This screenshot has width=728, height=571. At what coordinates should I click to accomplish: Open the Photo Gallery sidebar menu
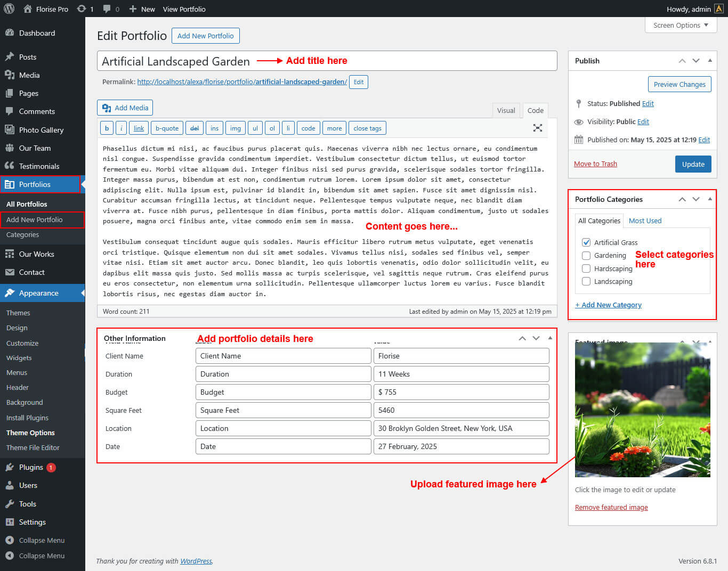click(x=41, y=130)
